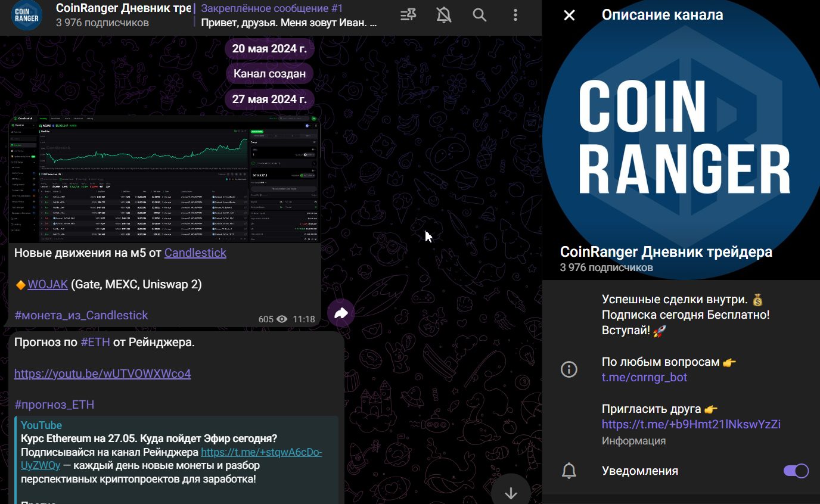Open youtu.be/wUTVOWXWco4 link

pos(102,374)
